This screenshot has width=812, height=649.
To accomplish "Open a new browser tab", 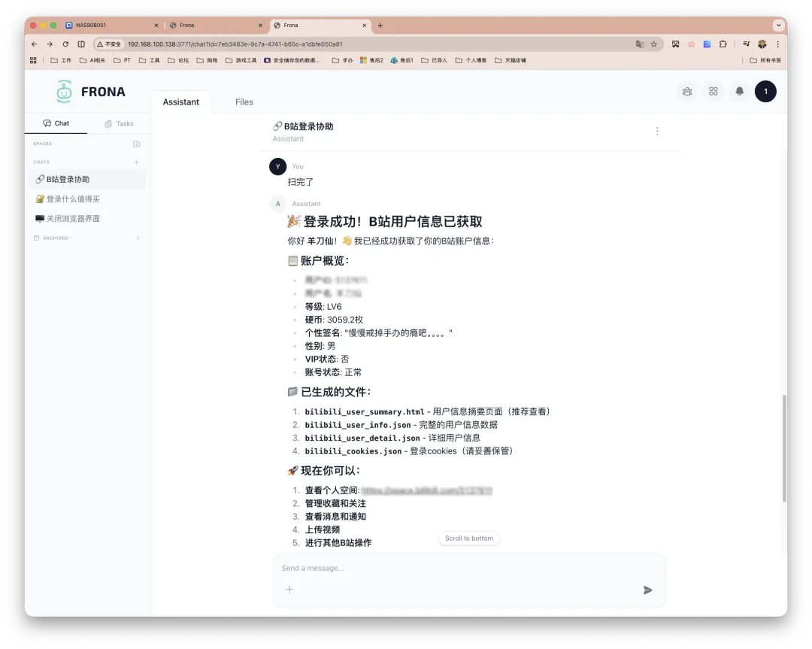I will 380,25.
